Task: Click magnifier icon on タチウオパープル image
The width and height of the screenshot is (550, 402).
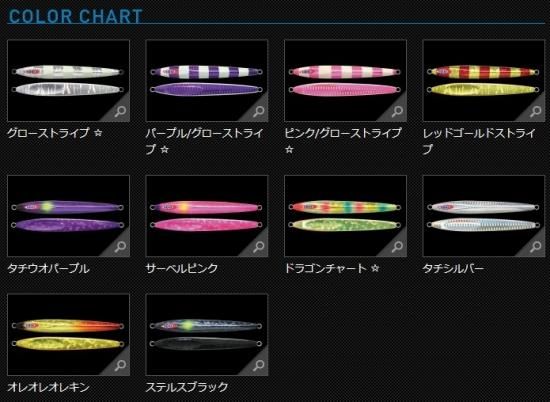Action: pos(120,247)
